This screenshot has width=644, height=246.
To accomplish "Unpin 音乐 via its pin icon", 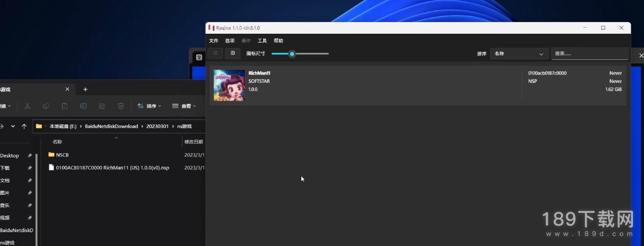I will (x=29, y=205).
